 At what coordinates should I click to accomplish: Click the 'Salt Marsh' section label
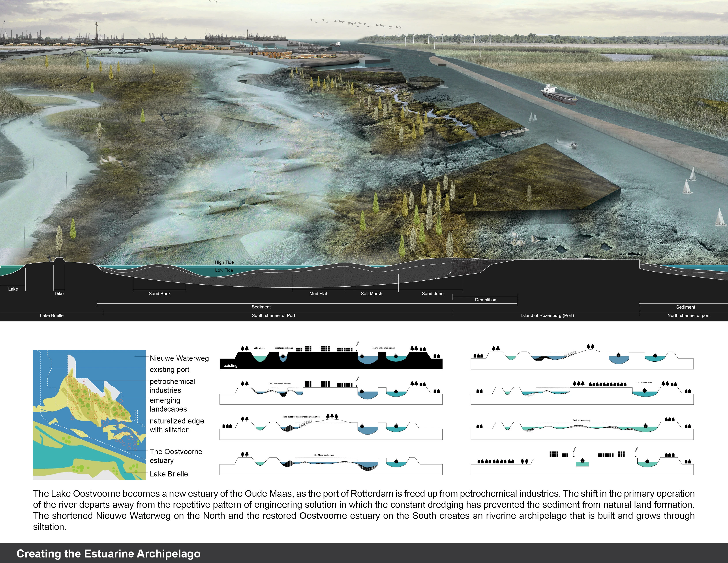pos(371,293)
